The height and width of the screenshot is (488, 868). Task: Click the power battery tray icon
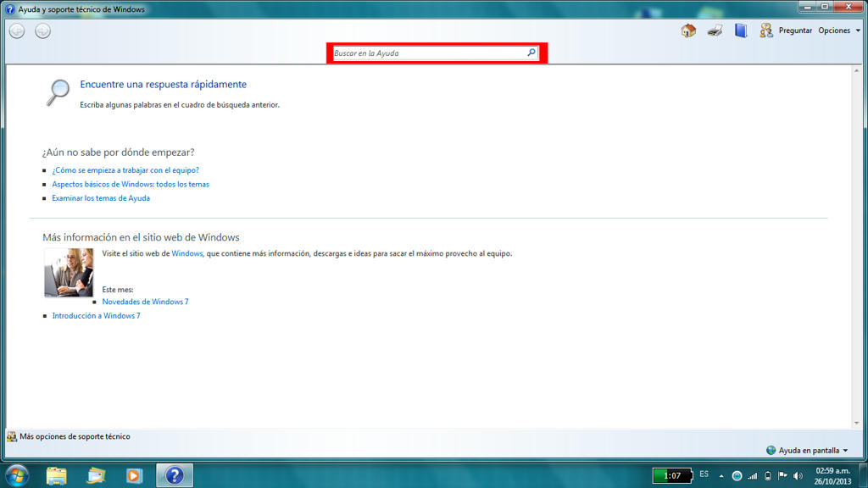tap(767, 476)
